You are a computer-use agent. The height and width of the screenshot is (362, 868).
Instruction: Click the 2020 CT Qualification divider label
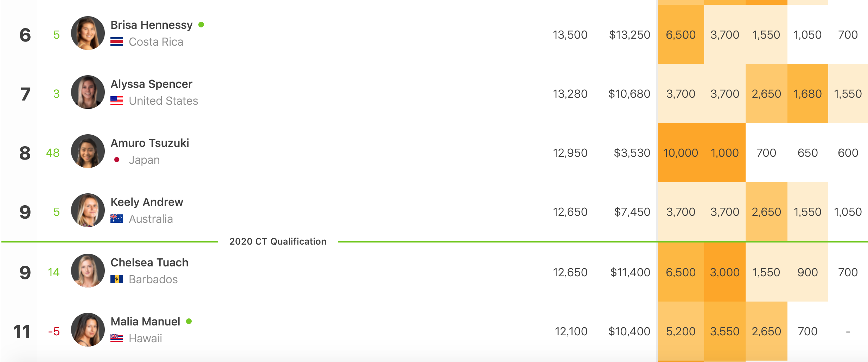tap(278, 241)
